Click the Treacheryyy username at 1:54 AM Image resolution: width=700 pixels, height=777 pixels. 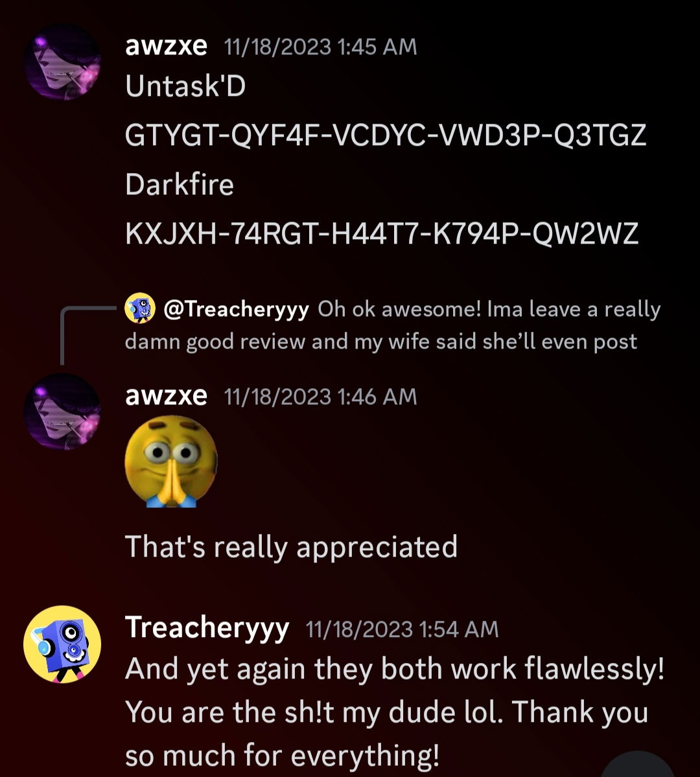207,629
